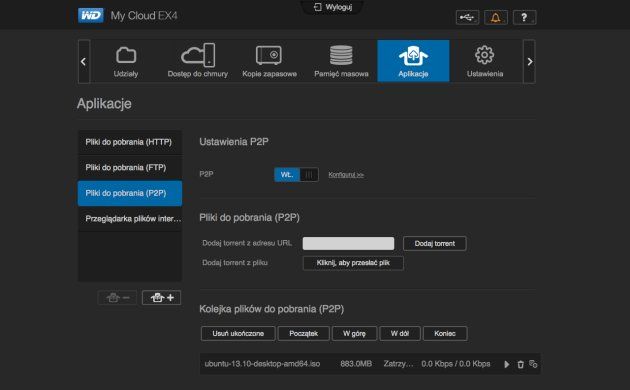Open the Ustawienia section
The image size is (630, 390).
[x=485, y=61]
